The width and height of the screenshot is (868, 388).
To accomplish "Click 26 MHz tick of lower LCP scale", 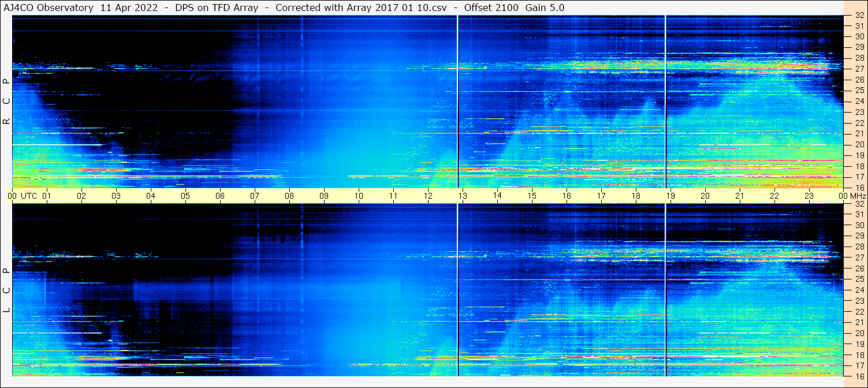I will [859, 268].
